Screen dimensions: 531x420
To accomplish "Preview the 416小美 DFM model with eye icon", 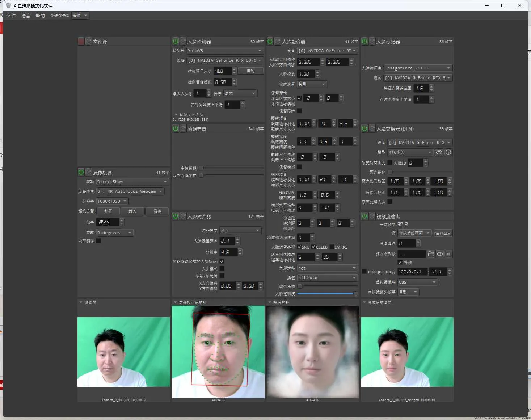I will [439, 152].
